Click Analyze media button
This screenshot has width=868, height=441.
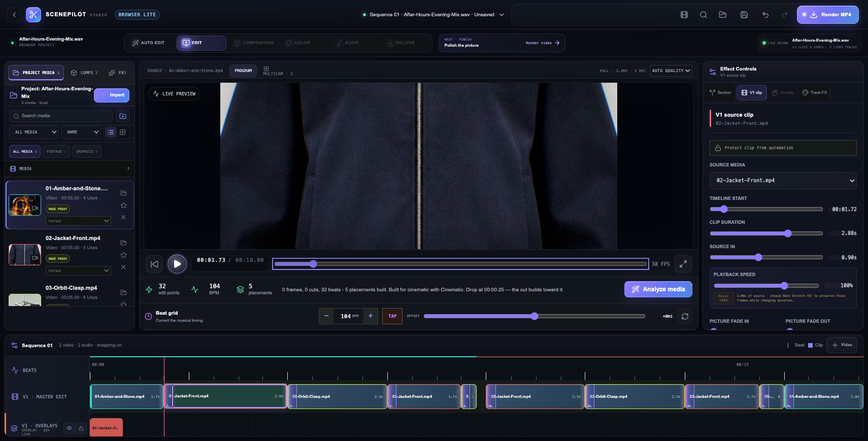tap(658, 289)
